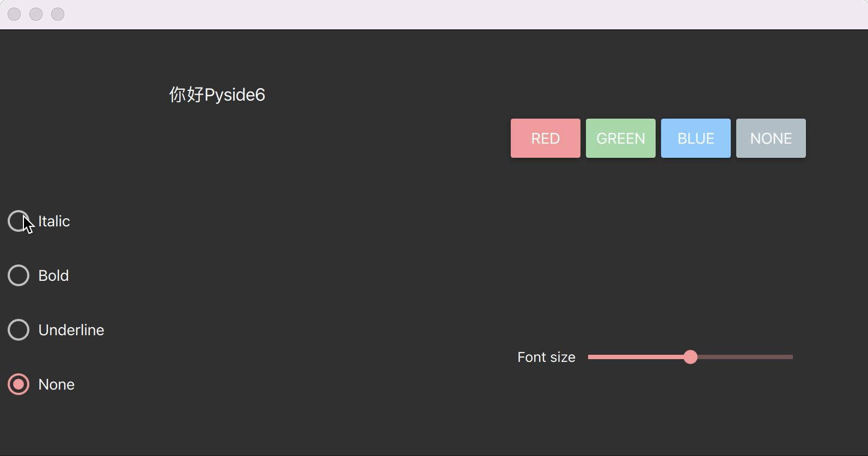Close the application window
This screenshot has width=868, height=456.
tap(14, 14)
